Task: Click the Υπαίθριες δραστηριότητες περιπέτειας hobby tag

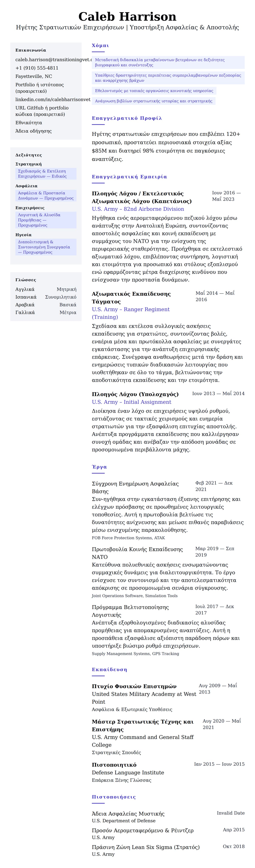Action: click(x=168, y=78)
